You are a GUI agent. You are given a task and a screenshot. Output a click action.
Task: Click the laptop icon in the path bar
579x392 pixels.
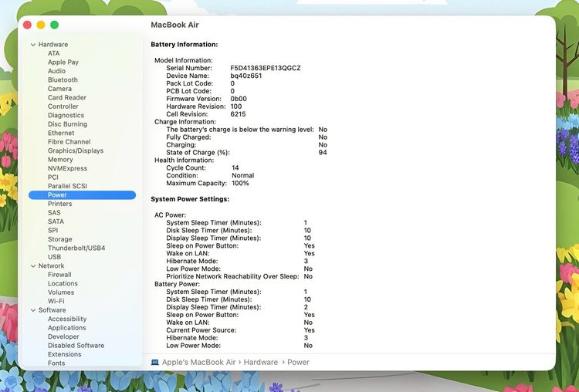154,363
